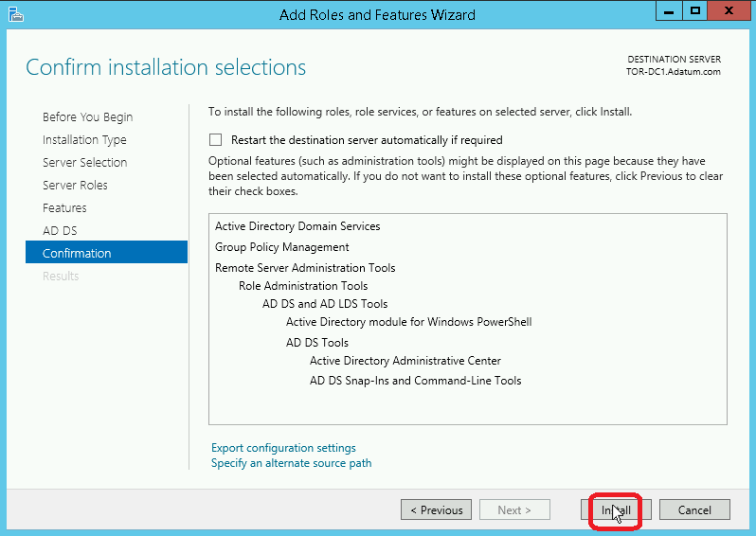Go to AD DS step

click(x=60, y=230)
